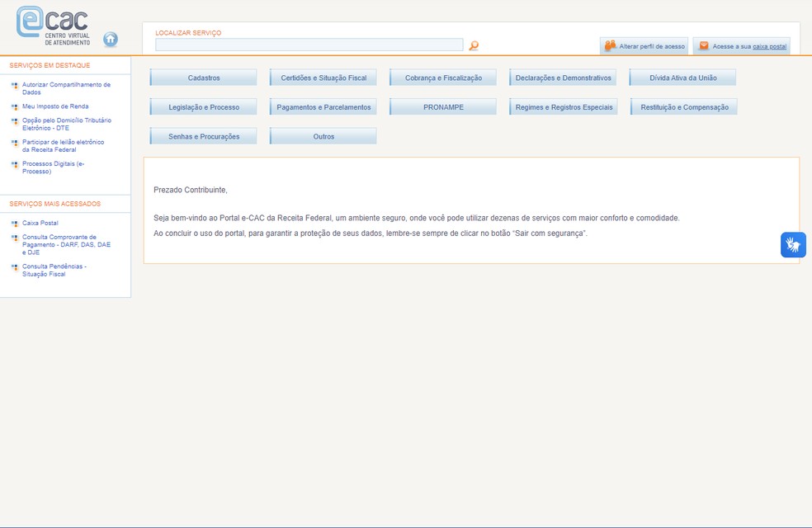Open Processos Digitais (e-Processo) link
Viewport: 812px width, 528px height.
coord(53,167)
